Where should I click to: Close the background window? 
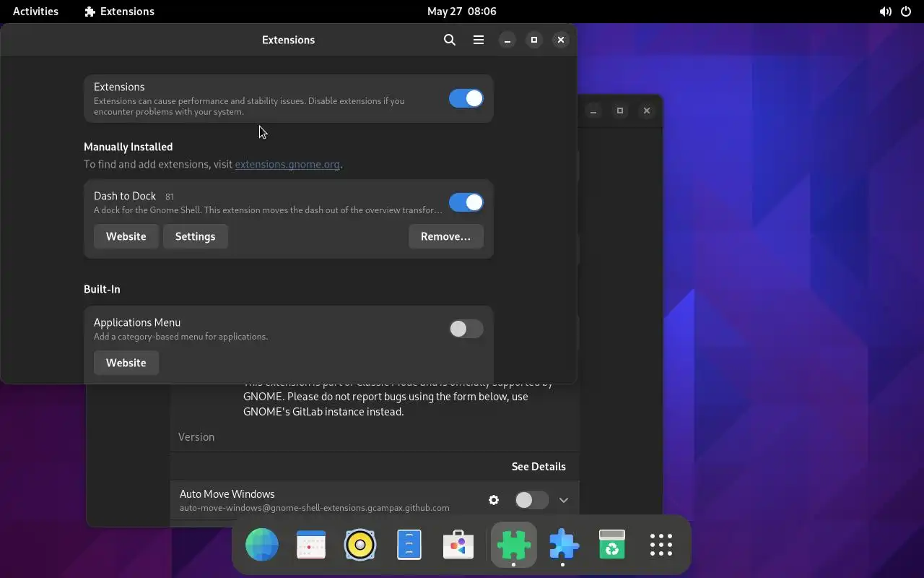coord(647,111)
